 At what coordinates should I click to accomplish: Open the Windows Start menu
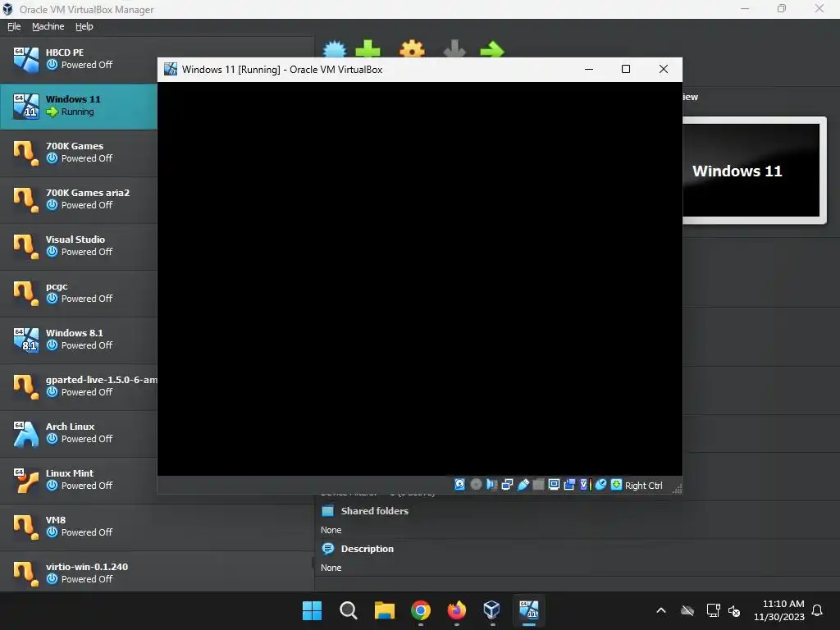pos(312,610)
